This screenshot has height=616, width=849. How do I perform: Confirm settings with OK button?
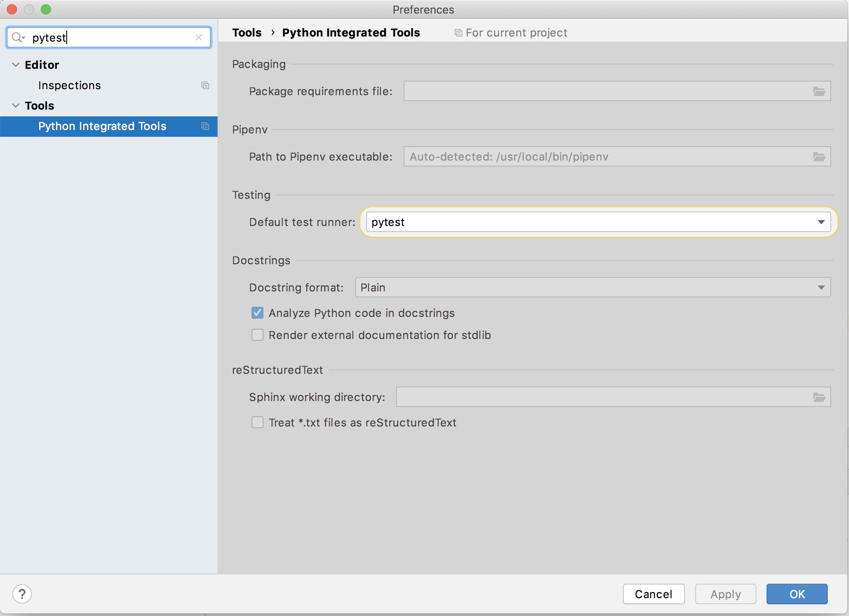(x=797, y=594)
